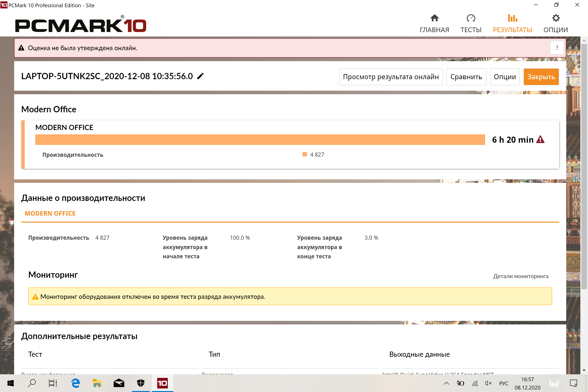588x392 pixels.
Task: Click the battery icon in system tray
Action: point(460,383)
